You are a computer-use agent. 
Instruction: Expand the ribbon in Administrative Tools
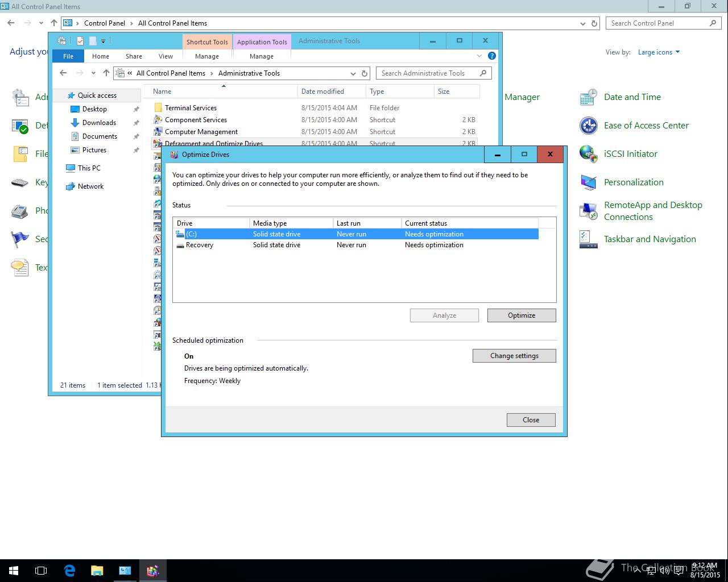click(479, 56)
